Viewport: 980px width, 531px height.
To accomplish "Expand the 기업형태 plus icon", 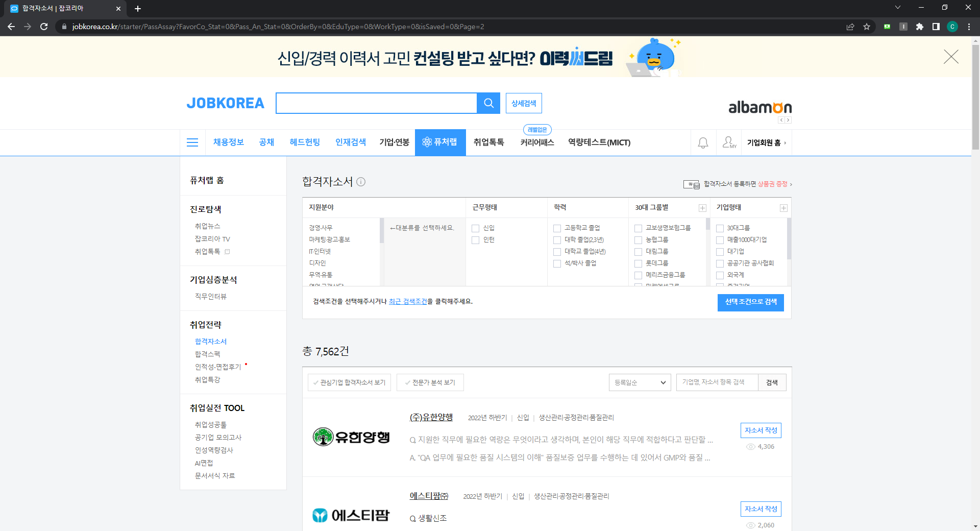I will click(783, 208).
